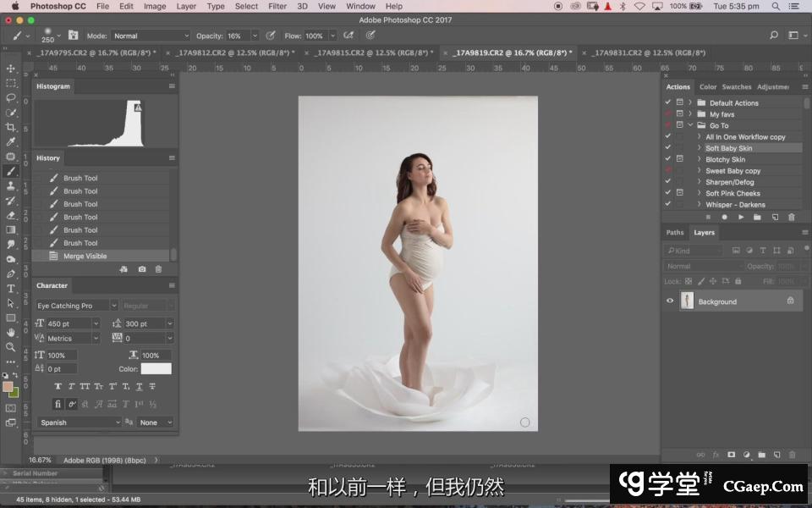The image size is (812, 508).
Task: Click the Opacity value field in options bar
Action: tap(237, 36)
